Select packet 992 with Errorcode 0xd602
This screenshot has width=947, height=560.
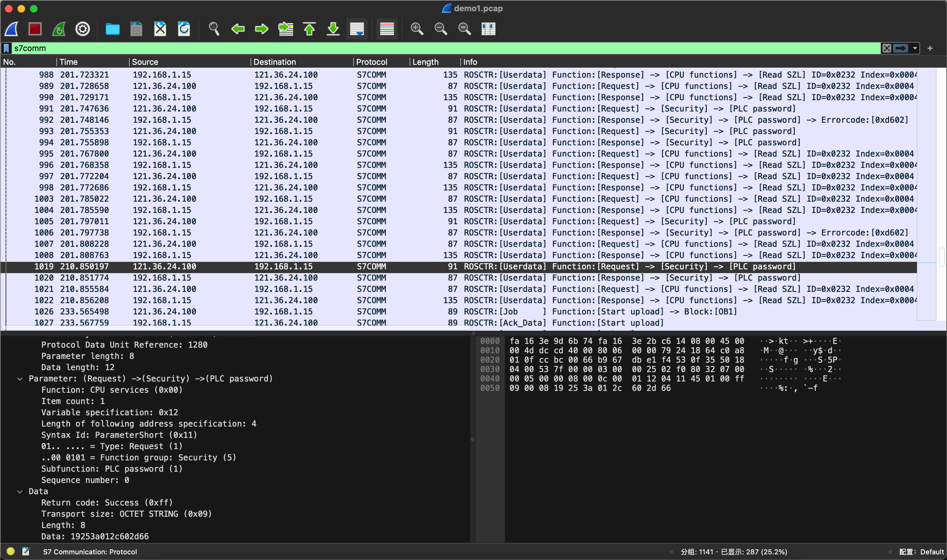click(x=459, y=120)
